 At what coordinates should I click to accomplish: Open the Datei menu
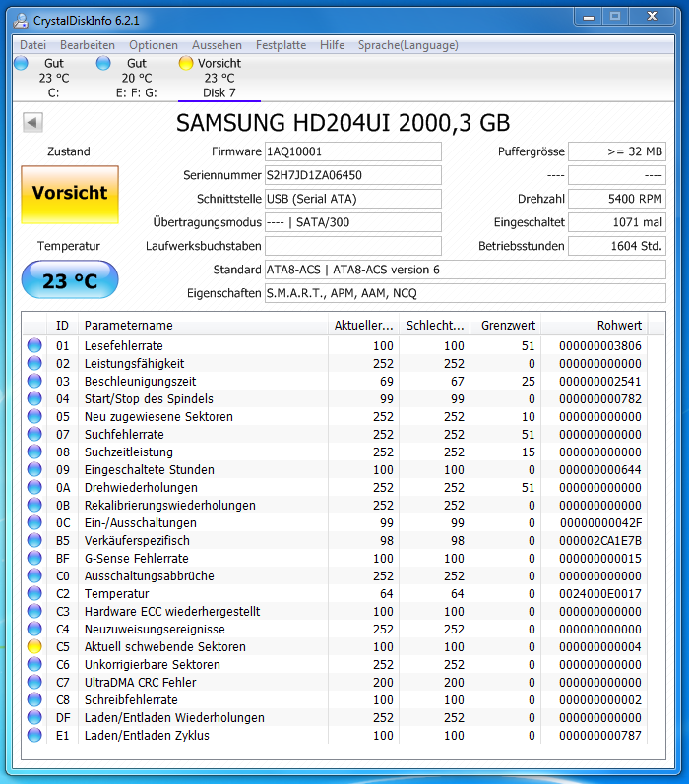(x=33, y=45)
